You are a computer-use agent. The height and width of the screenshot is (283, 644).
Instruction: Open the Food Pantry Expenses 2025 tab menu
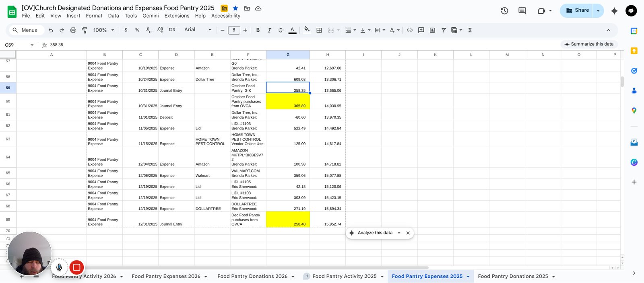(x=468, y=277)
